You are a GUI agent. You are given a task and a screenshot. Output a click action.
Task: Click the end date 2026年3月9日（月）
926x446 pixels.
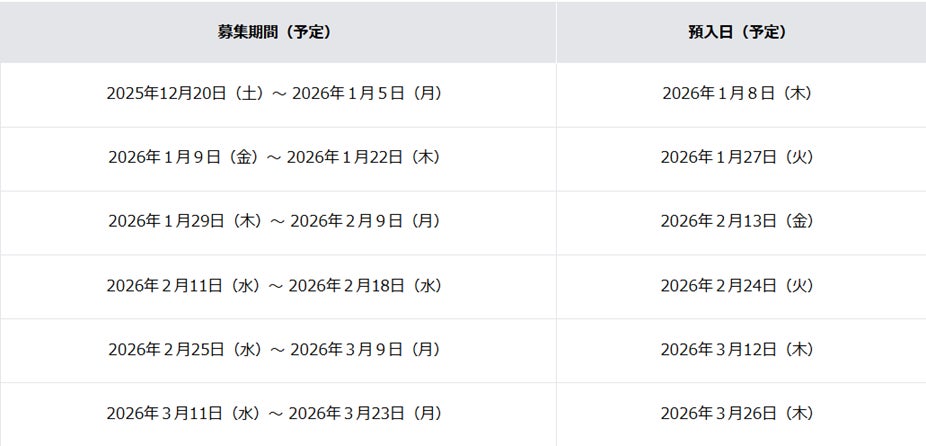(x=367, y=350)
